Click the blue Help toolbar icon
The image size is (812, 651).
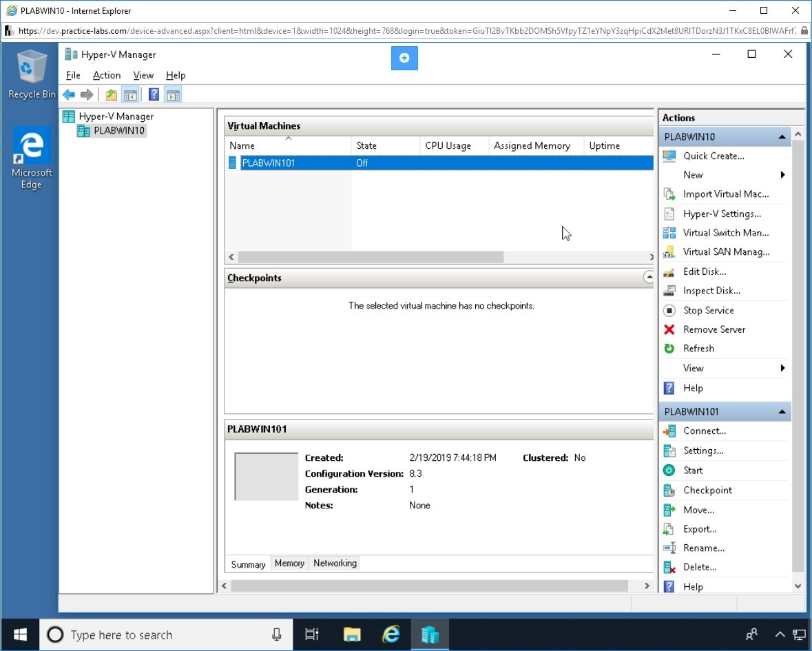[x=154, y=95]
